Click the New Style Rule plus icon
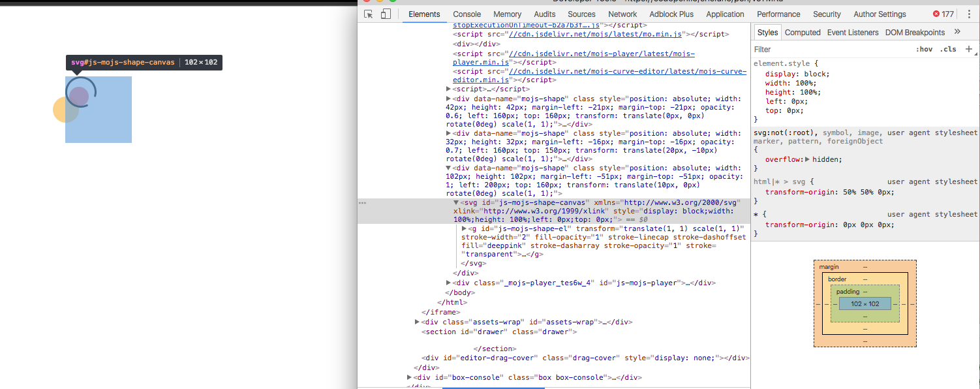This screenshot has height=389, width=980. pos(969,49)
